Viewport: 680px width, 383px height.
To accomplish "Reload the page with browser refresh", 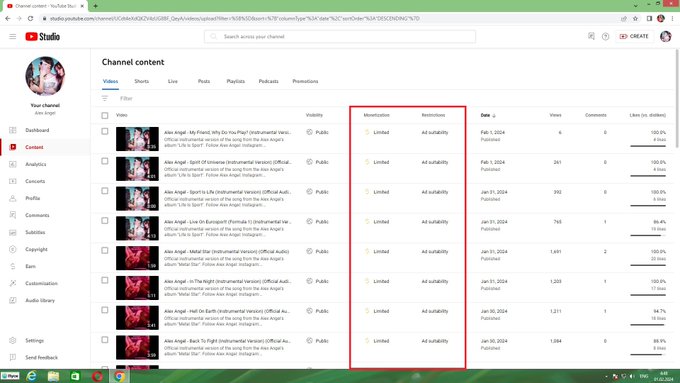I will click(30, 18).
